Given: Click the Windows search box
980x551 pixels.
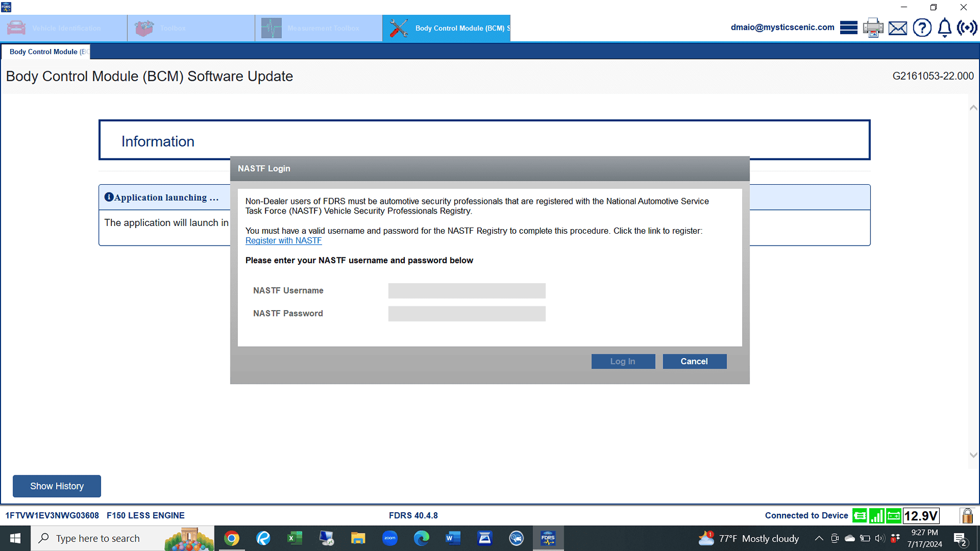Looking at the screenshot, I should (123, 538).
